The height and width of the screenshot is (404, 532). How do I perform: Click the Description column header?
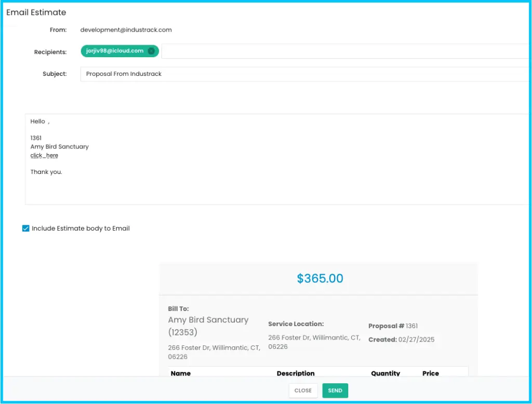296,373
